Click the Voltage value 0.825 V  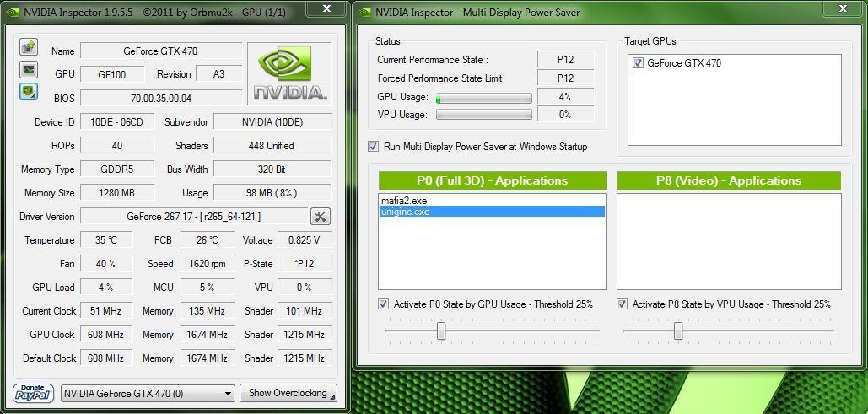[305, 240]
